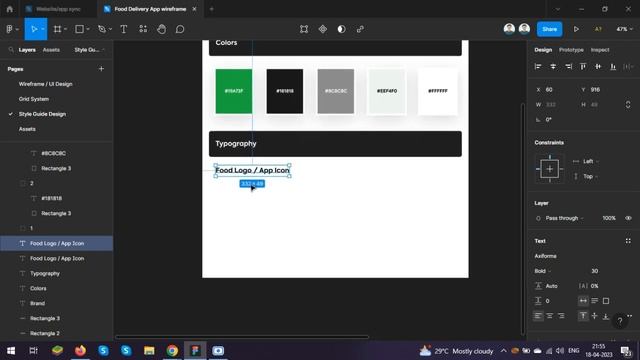This screenshot has height=360, width=640.
Task: Align bottom icon in Design panel
Action: pos(613,67)
